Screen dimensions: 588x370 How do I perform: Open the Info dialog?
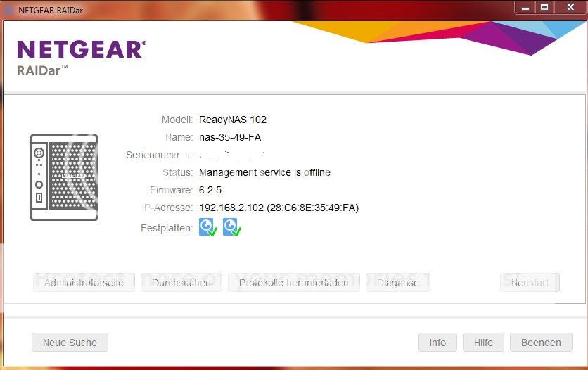click(437, 343)
